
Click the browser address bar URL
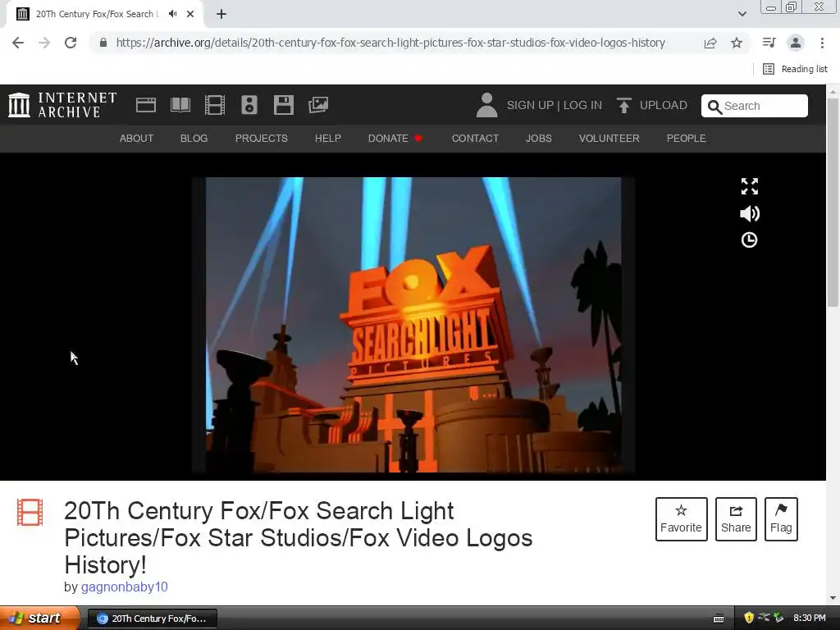point(390,43)
